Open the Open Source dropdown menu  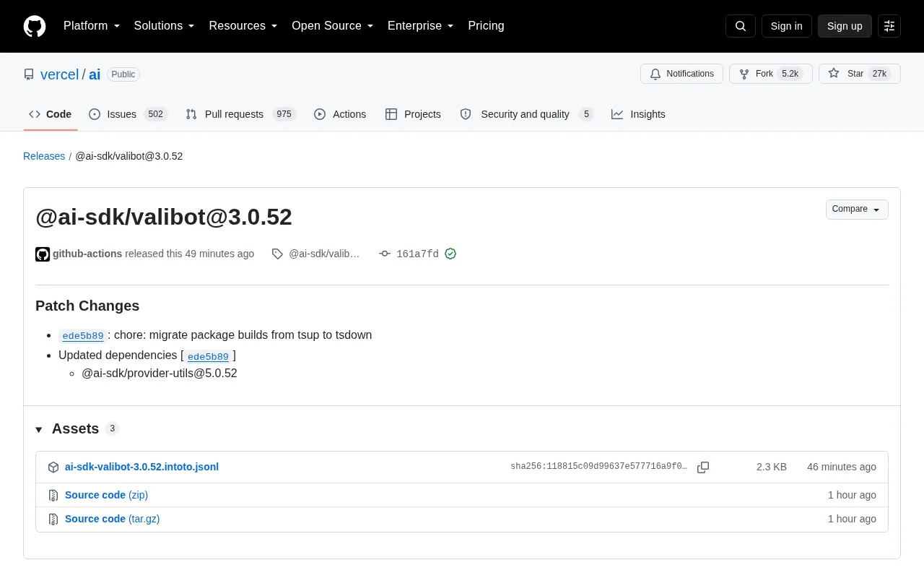pyautogui.click(x=333, y=26)
